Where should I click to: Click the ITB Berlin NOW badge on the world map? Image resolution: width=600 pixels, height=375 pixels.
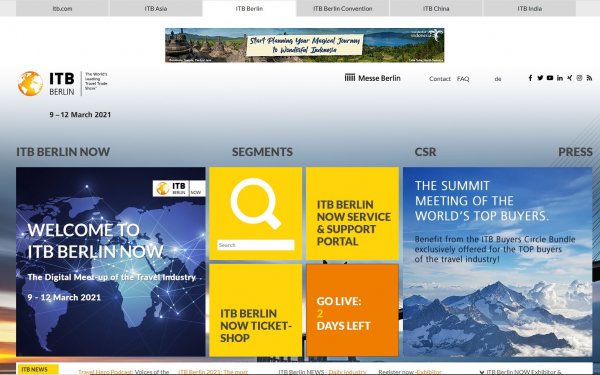tap(179, 188)
